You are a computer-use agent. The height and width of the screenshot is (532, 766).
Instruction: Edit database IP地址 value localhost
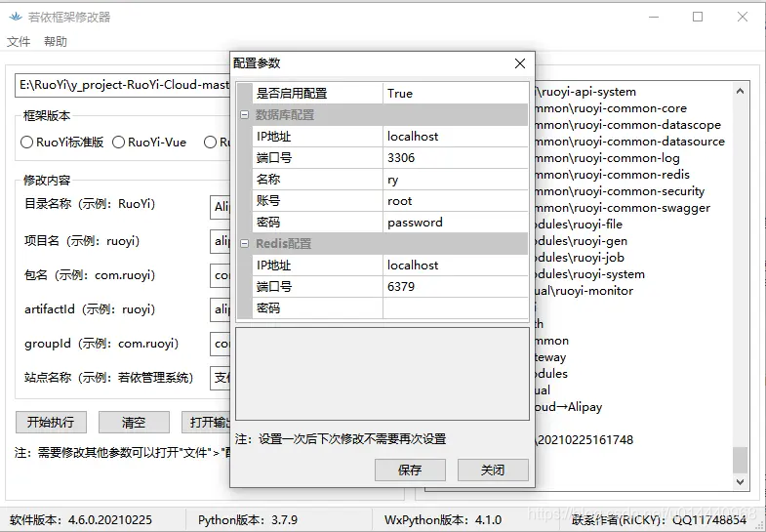click(456, 137)
